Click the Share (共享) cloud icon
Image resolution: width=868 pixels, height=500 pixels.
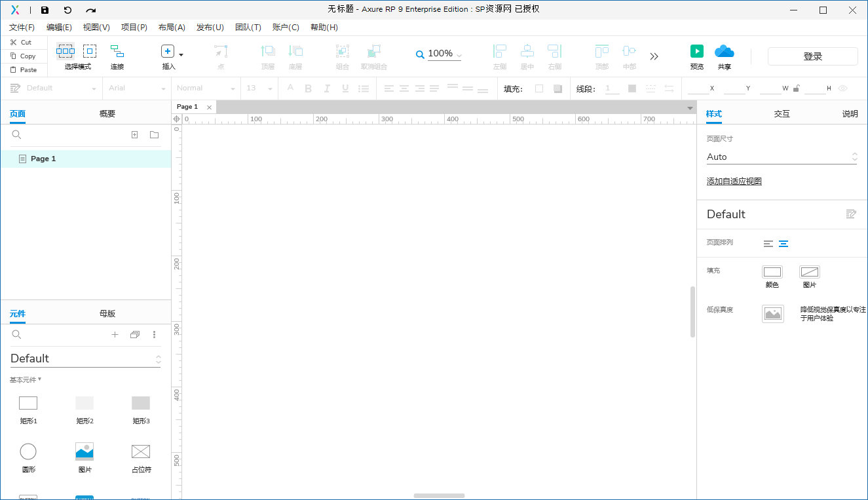[x=724, y=51]
